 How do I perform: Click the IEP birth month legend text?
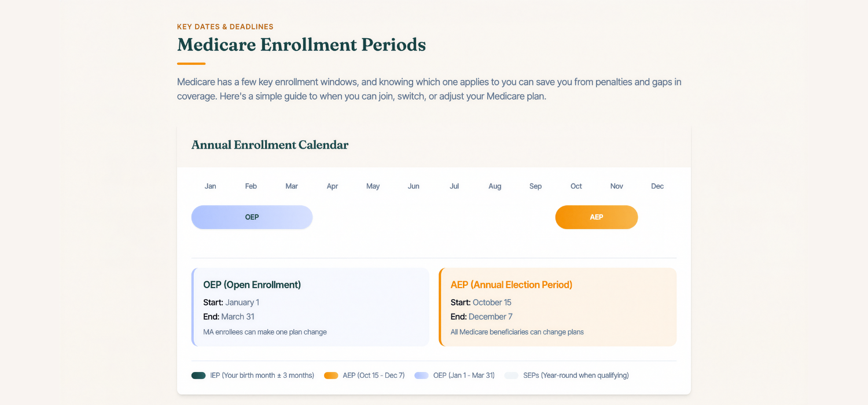click(x=262, y=375)
